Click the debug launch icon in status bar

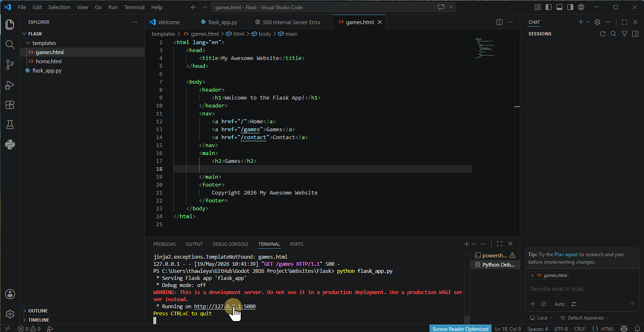click(x=50, y=329)
